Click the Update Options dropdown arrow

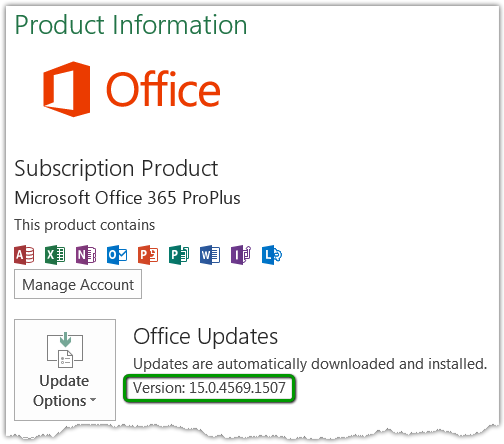click(93, 400)
